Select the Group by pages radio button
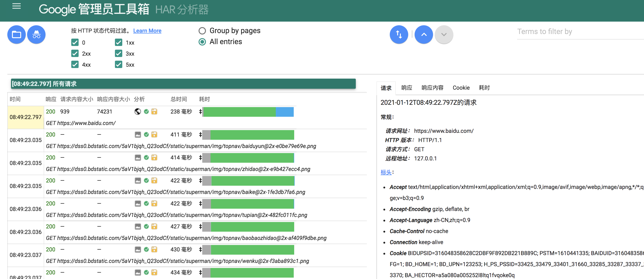Screen dimensions: 644x279 [201, 31]
